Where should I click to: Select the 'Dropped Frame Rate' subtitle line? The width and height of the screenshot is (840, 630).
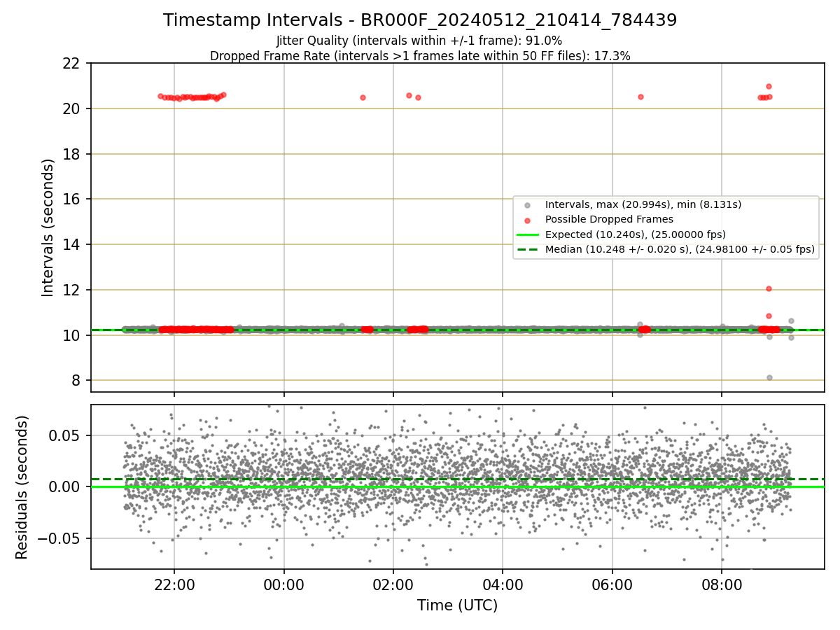pos(420,56)
